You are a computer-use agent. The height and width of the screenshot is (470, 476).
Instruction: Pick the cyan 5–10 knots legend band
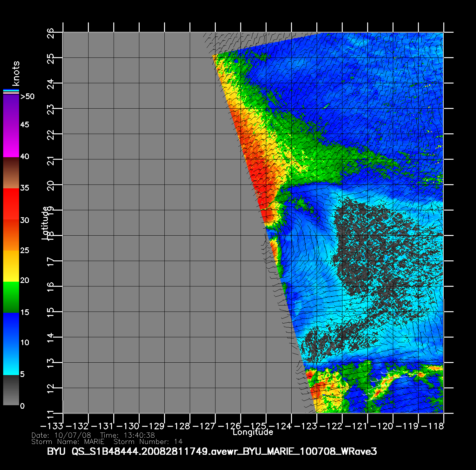click(x=11, y=359)
